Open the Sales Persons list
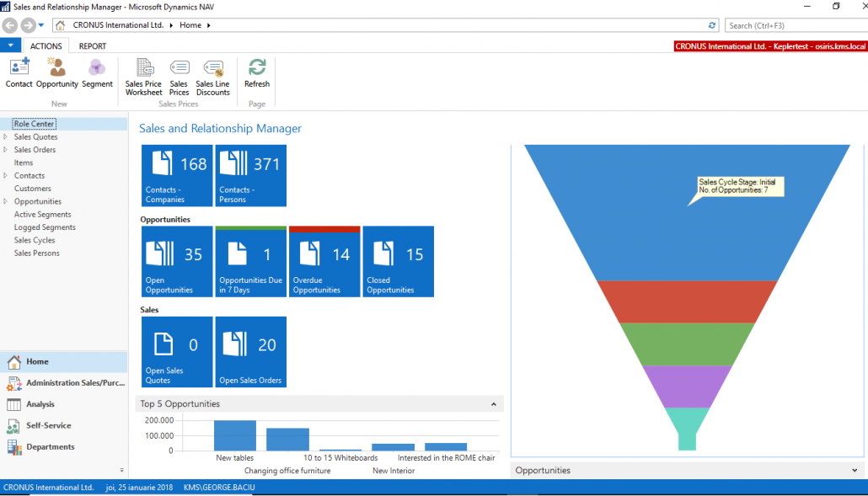The image size is (868, 496). click(x=36, y=253)
